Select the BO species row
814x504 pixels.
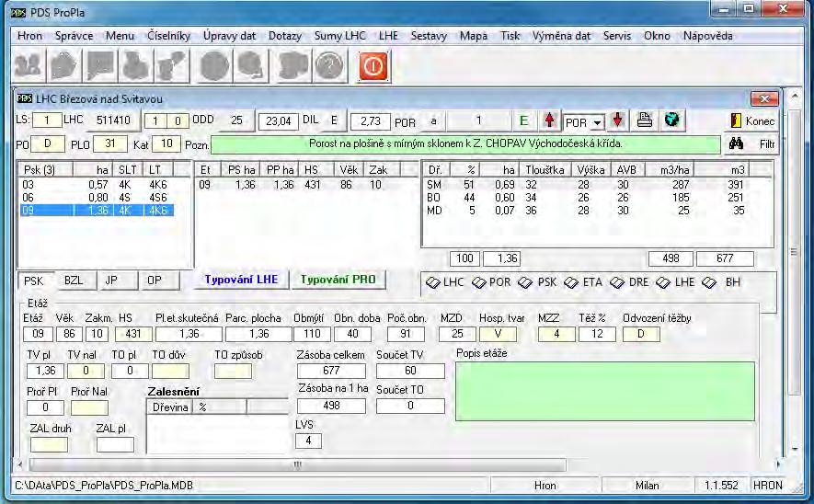[587, 198]
